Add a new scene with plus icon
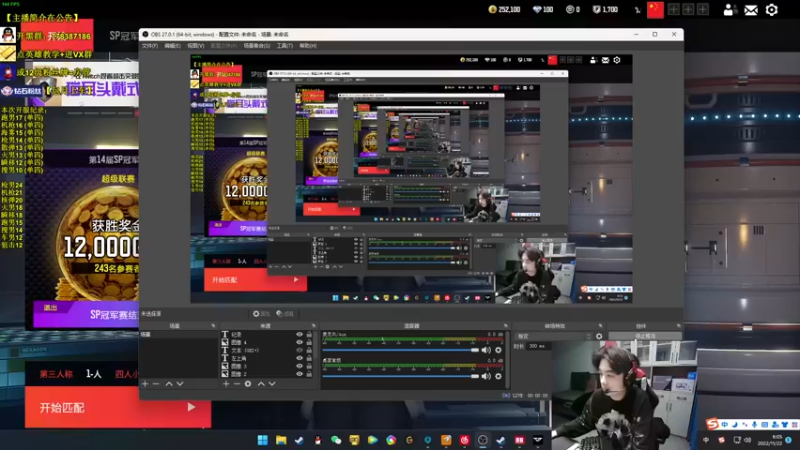 coord(145,384)
